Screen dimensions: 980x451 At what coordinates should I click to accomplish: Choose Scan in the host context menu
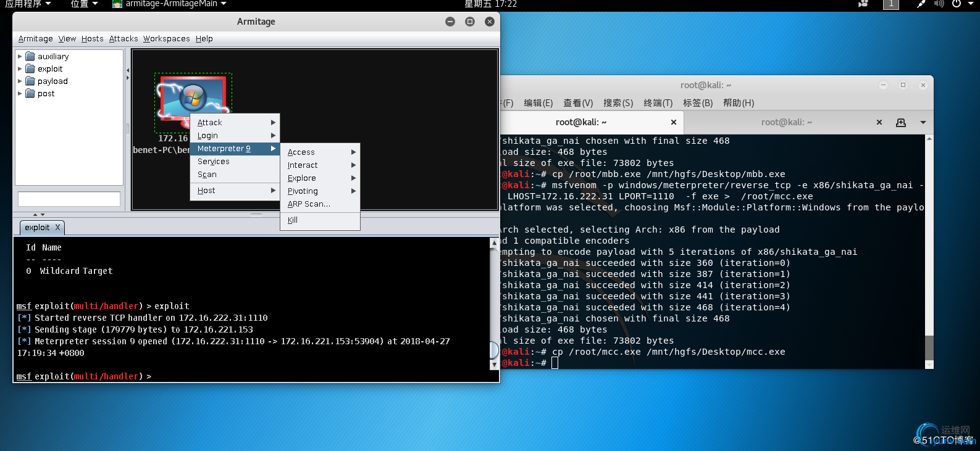click(x=235, y=174)
